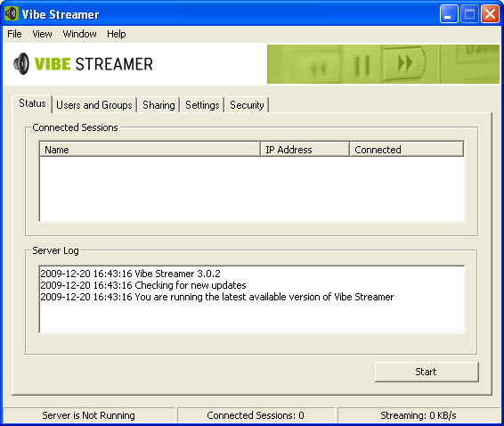Open the Help menu

(x=117, y=34)
